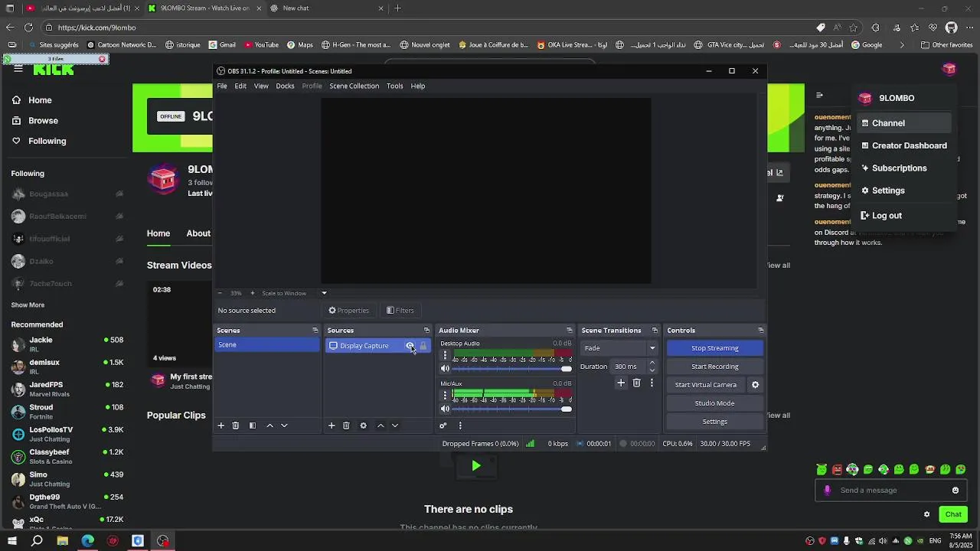Screen dimensions: 980x551
Task: Move source down in Sources panel
Action: [x=395, y=425]
